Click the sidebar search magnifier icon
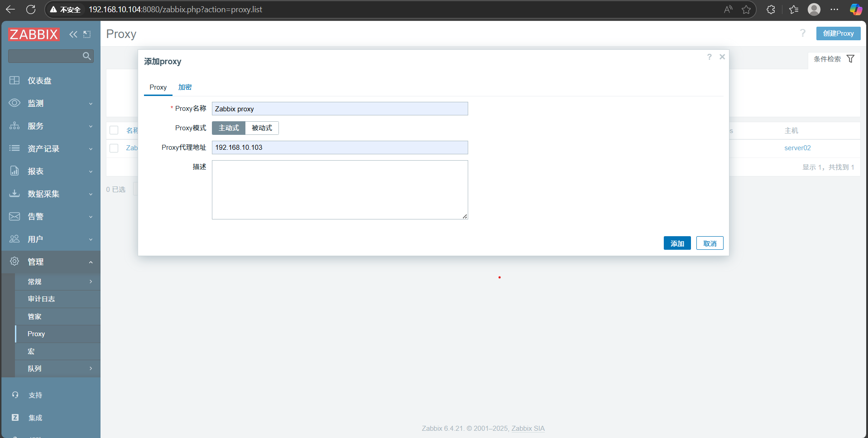The image size is (868, 438). [x=87, y=56]
